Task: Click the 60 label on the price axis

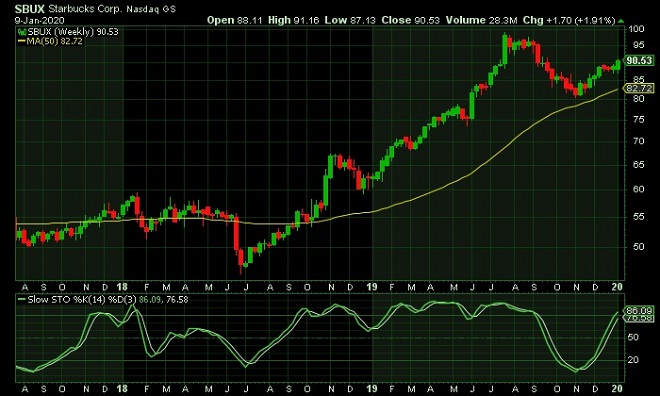Action: [638, 189]
